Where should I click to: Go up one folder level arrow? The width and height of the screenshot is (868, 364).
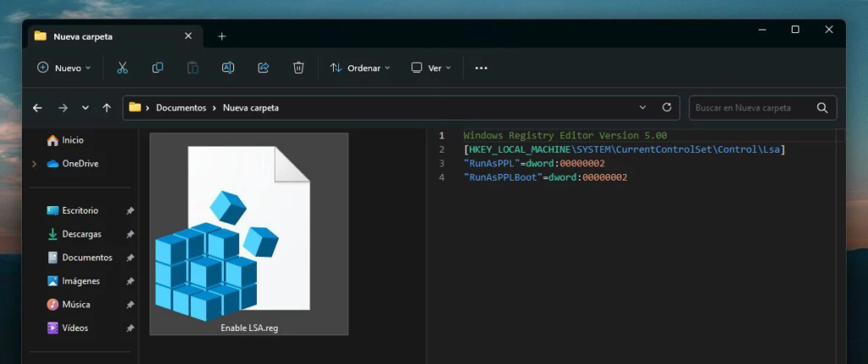pos(107,108)
